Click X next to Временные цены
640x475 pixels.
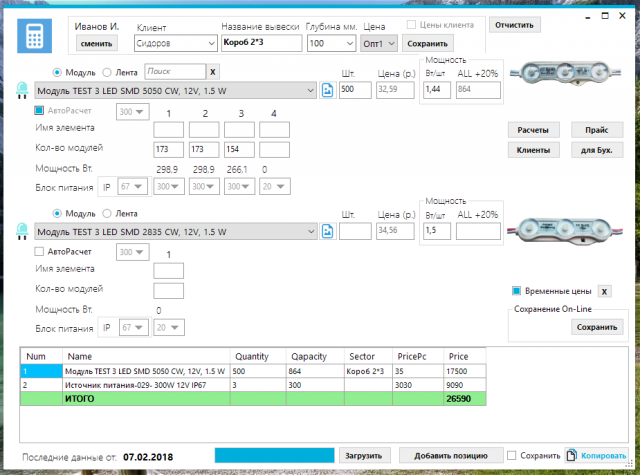pos(604,291)
